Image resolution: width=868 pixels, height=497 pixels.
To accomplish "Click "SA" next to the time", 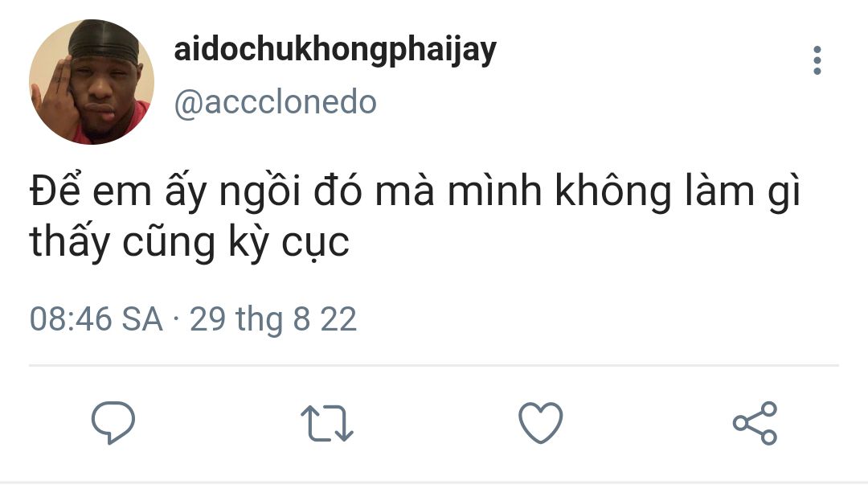I will [x=141, y=319].
